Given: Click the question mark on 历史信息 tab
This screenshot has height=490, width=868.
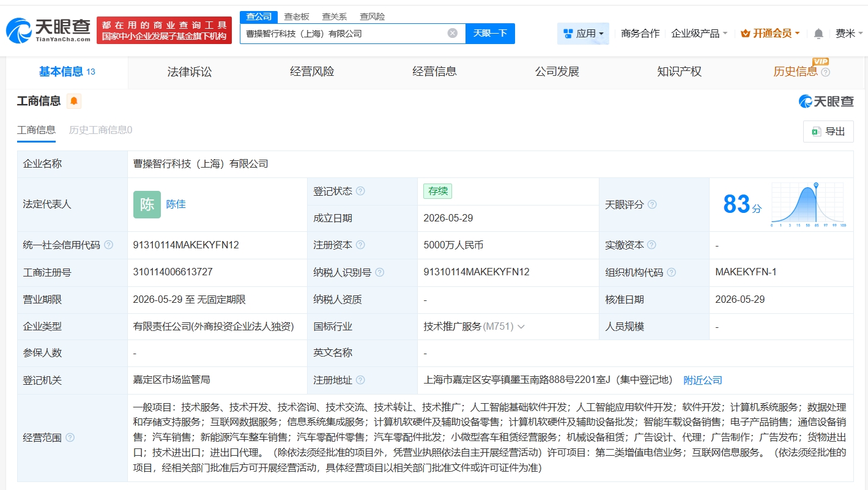Looking at the screenshot, I should (x=825, y=72).
